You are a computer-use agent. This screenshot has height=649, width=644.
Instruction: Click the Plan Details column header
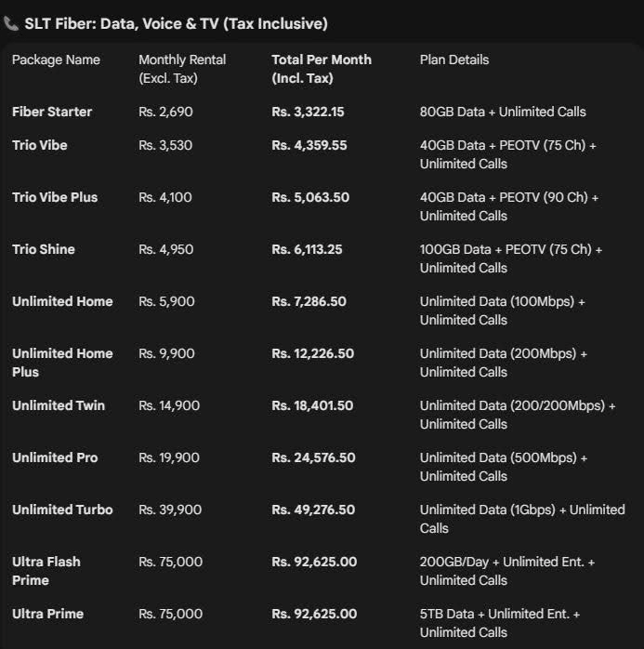(453, 60)
